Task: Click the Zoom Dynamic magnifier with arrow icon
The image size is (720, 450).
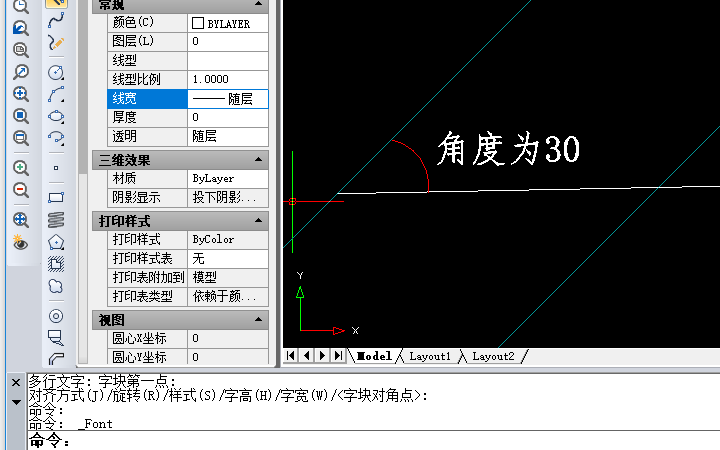Action: click(x=20, y=72)
